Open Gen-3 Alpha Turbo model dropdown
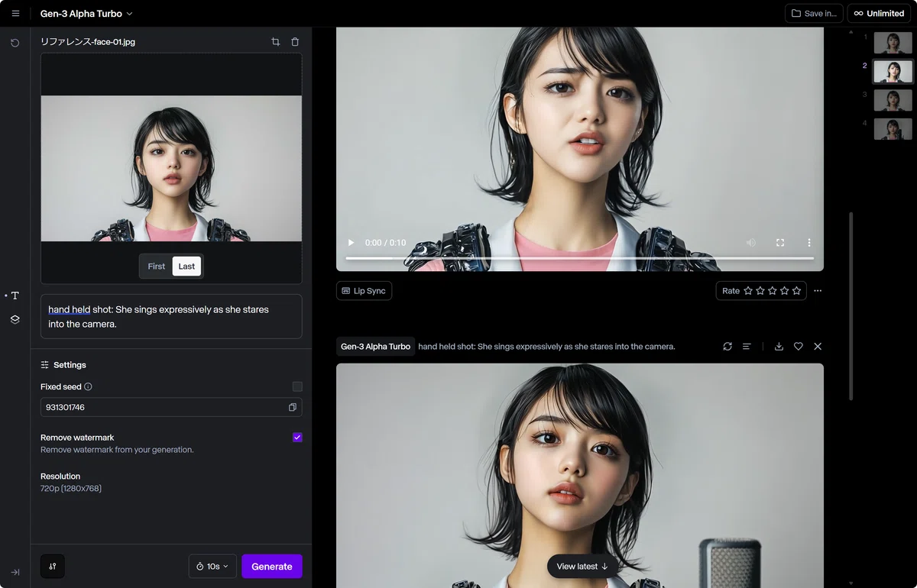Screen dimensions: 917x588 point(86,13)
